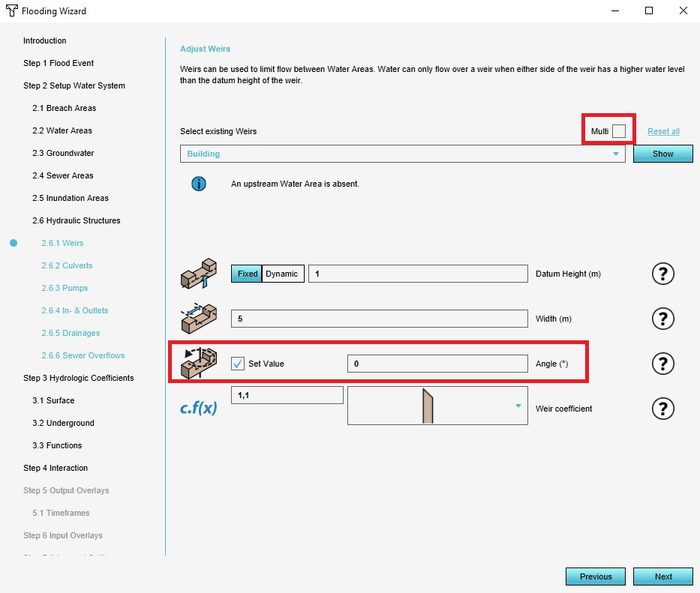Click the blue info icon
Image resolution: width=700 pixels, height=593 pixels.
199,184
